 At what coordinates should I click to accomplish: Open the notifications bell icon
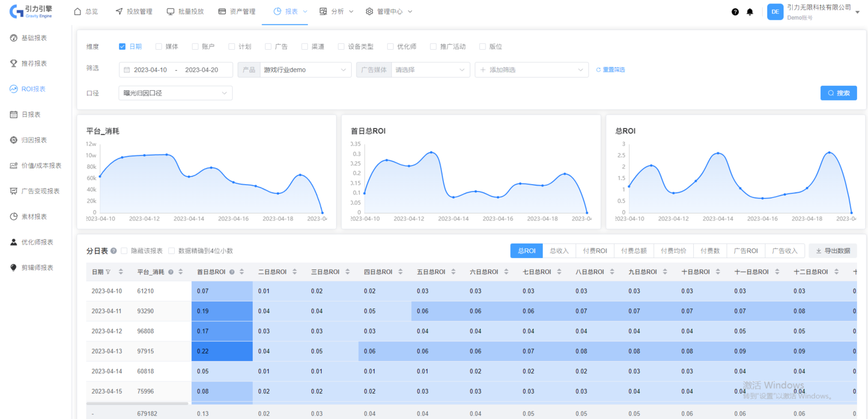coord(750,12)
